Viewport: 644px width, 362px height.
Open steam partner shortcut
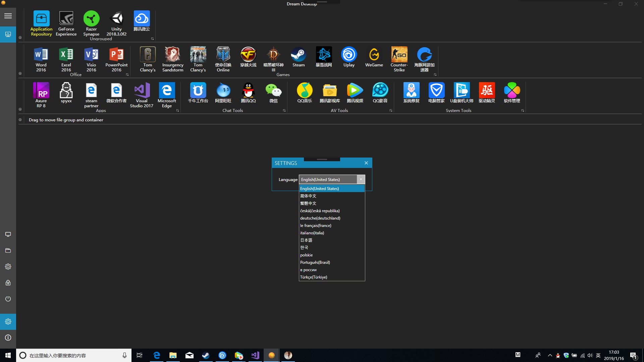tap(91, 95)
